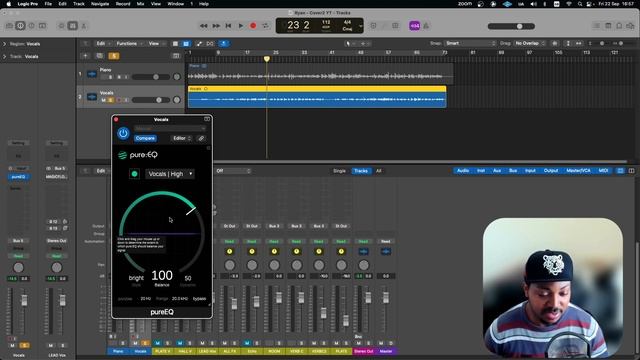Screen dimensions: 640x360
Task: Start playback with the transport Play button
Action: coord(241,26)
